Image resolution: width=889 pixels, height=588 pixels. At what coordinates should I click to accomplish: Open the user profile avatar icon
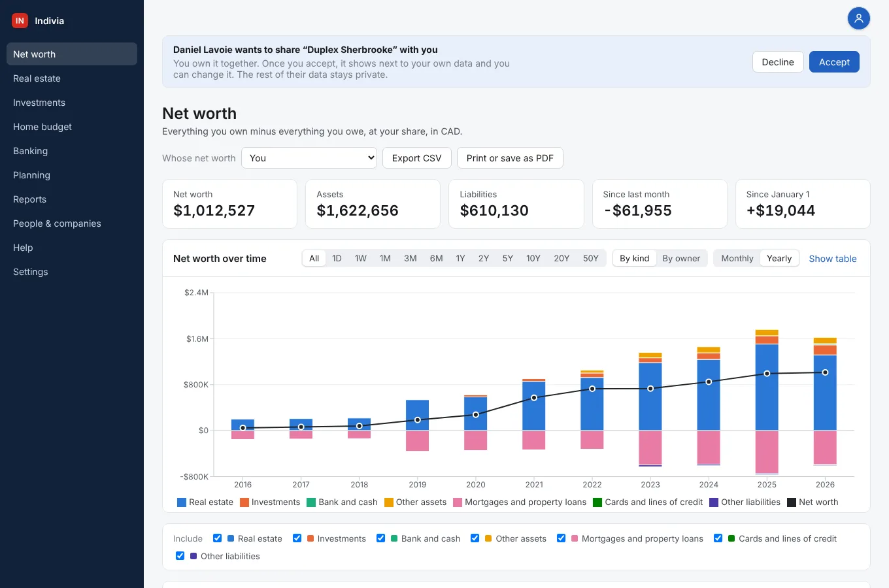point(858,18)
